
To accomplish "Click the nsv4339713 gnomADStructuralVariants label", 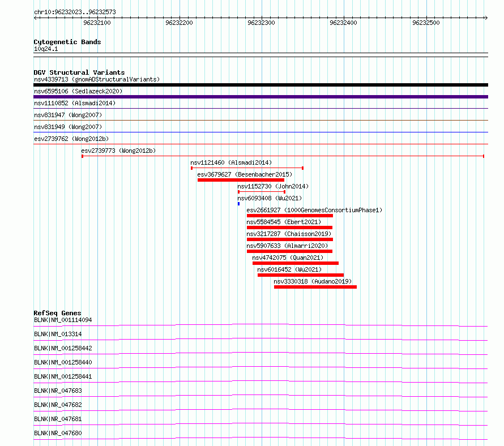I will pyautogui.click(x=97, y=79).
